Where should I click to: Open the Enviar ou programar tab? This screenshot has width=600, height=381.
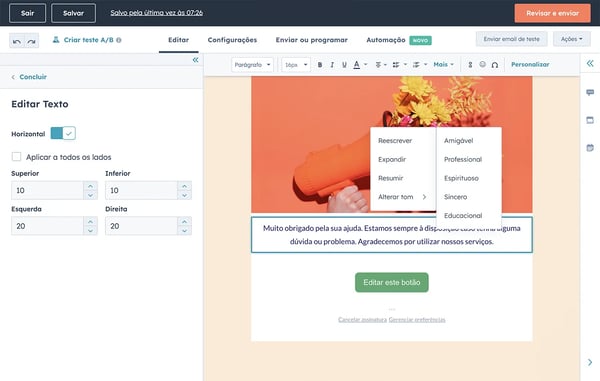click(x=311, y=40)
